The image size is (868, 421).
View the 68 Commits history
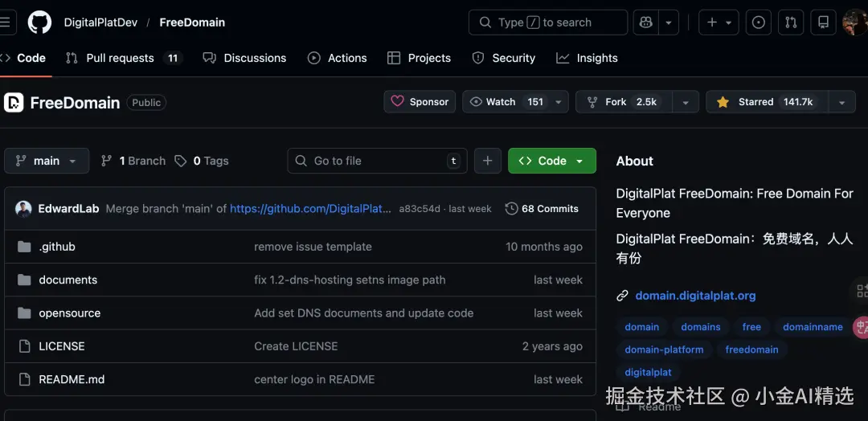pos(542,209)
